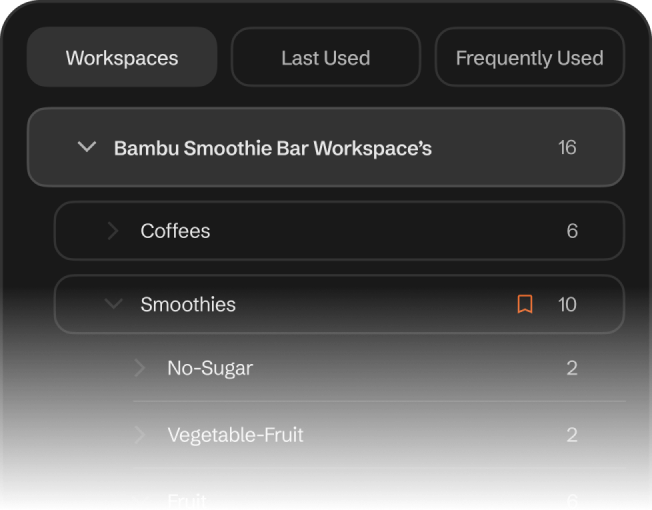Collapse the Smoothies folder chevron
Image resolution: width=652 pixels, height=510 pixels.
[x=113, y=304]
